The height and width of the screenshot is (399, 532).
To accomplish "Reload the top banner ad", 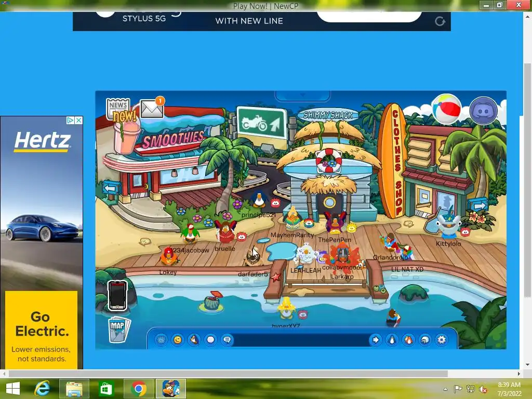I will point(440,21).
